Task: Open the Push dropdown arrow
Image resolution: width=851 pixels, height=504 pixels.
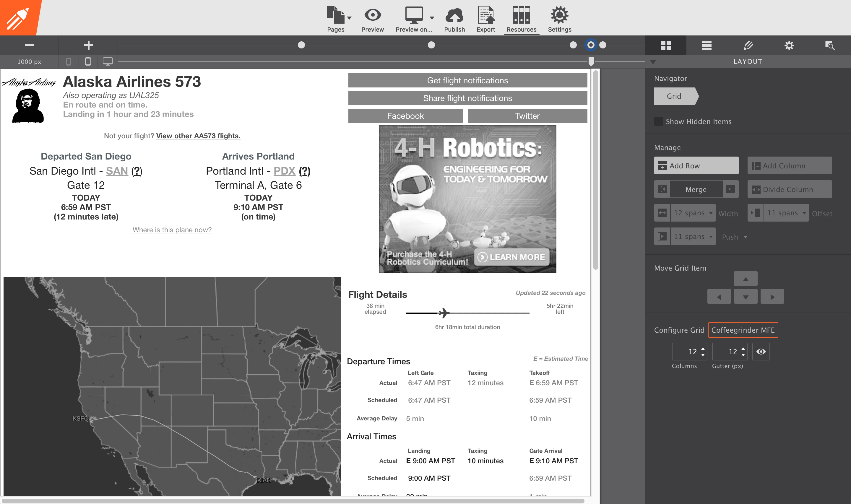Action: coord(745,237)
